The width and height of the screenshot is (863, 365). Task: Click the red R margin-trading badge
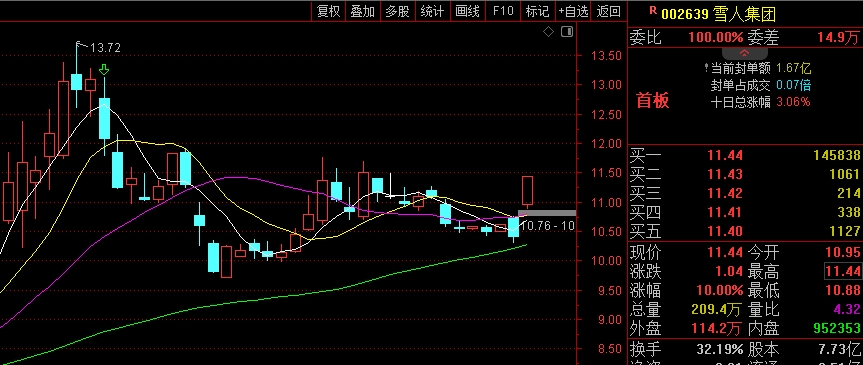(653, 10)
